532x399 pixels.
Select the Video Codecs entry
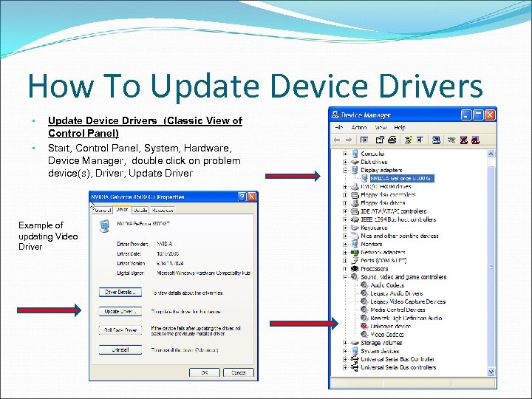[386, 335]
